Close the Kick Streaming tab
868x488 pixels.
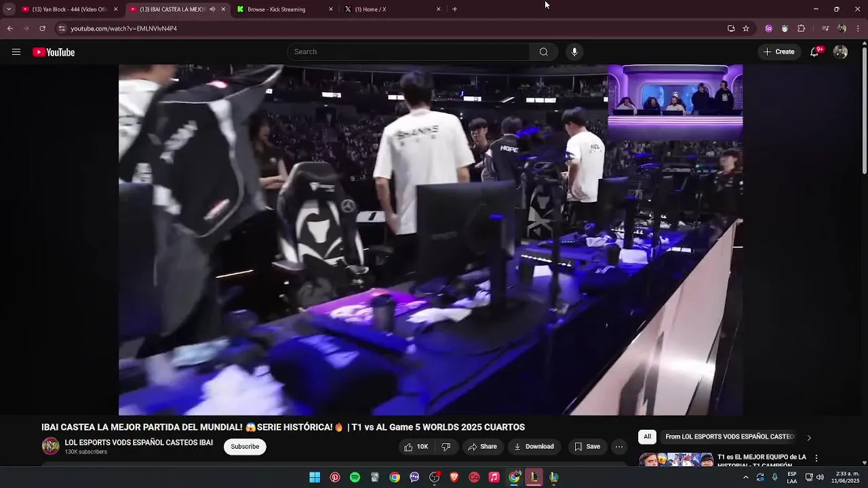pos(331,9)
